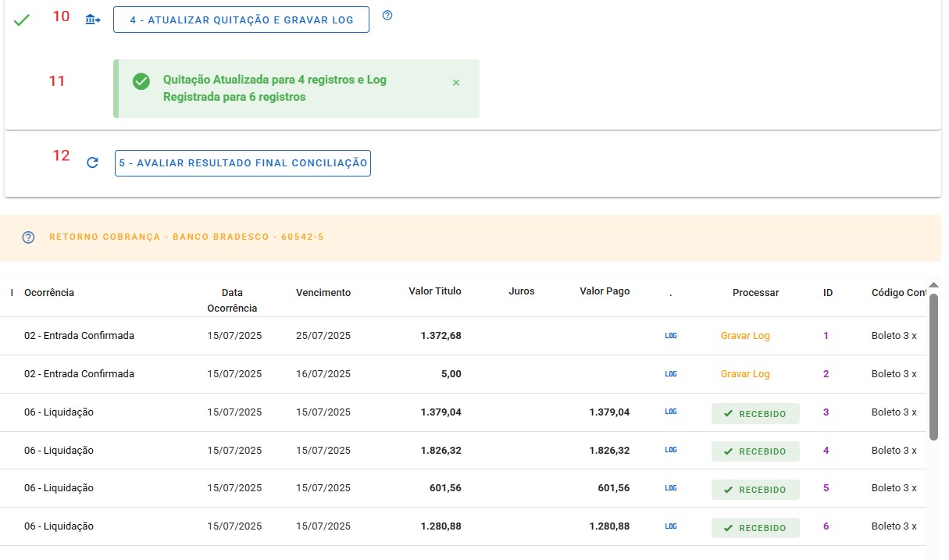The height and width of the screenshot is (560, 949).
Task: Click Liquidação cell in the 1.826,32 row
Action: 59,451
